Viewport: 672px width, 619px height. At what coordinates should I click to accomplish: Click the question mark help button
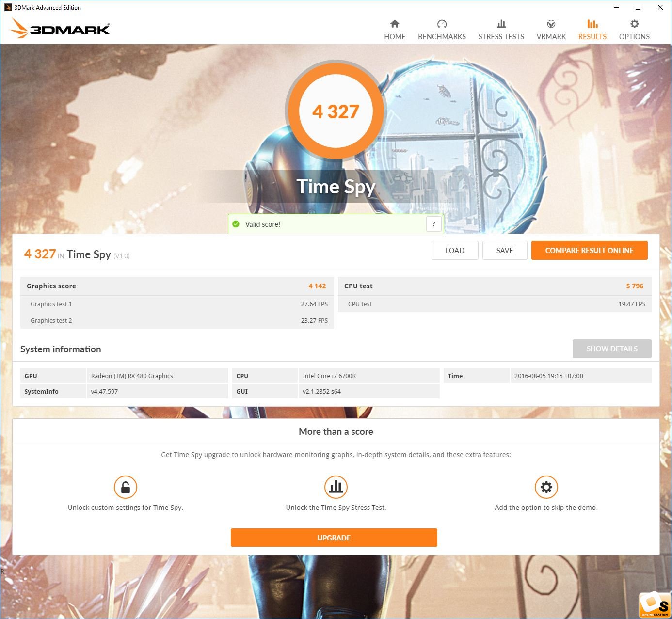tap(434, 224)
